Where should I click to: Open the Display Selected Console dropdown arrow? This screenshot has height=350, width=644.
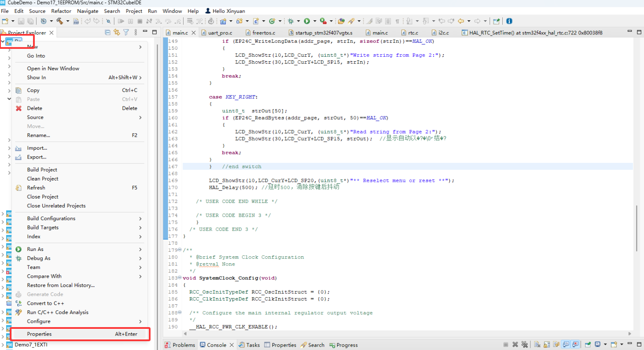coord(605,344)
